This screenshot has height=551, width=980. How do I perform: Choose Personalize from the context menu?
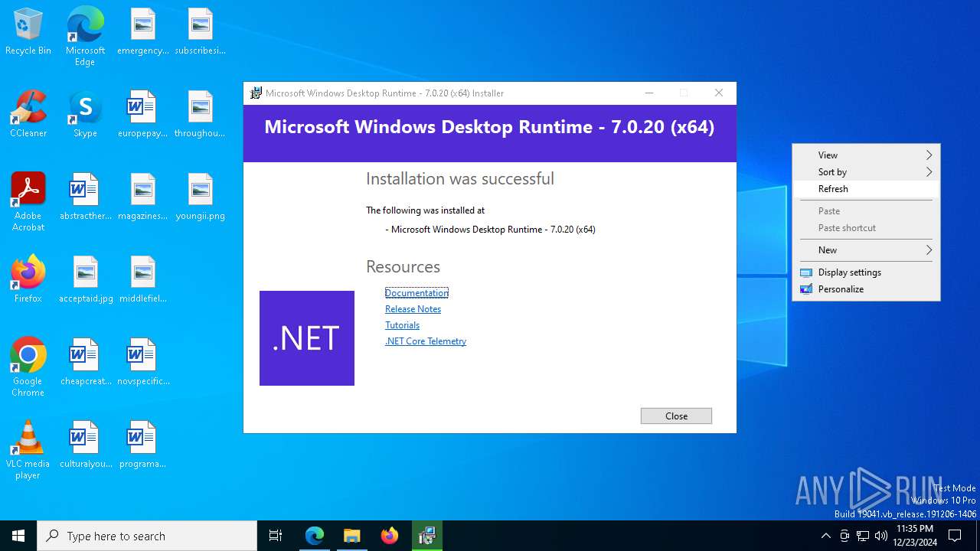(866, 289)
